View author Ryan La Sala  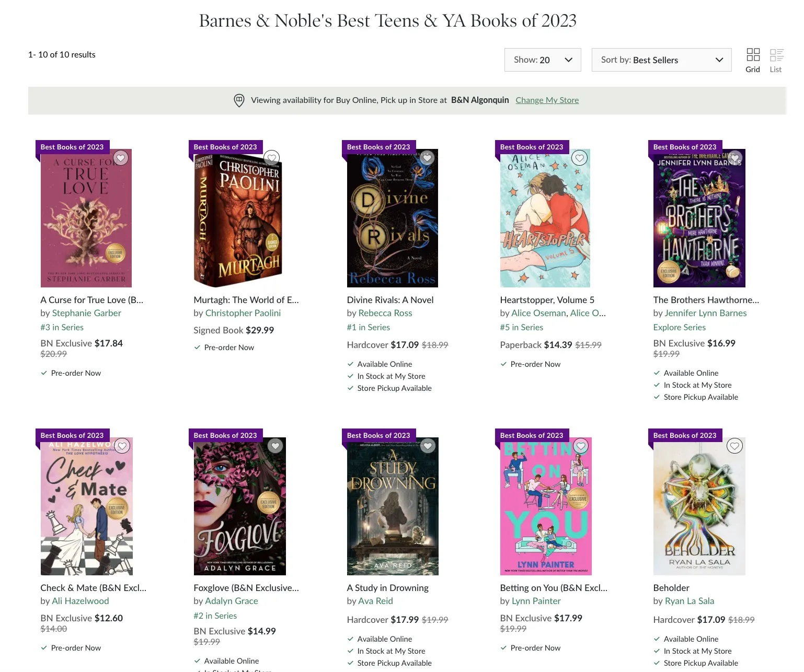(690, 601)
